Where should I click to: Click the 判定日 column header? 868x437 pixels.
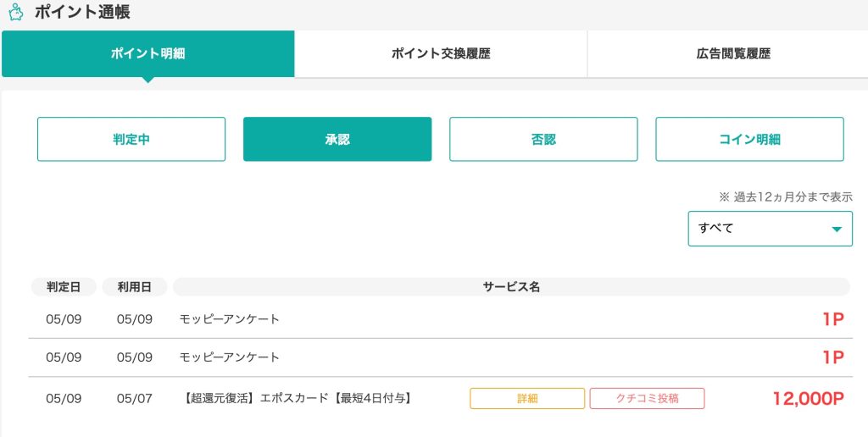pos(64,287)
